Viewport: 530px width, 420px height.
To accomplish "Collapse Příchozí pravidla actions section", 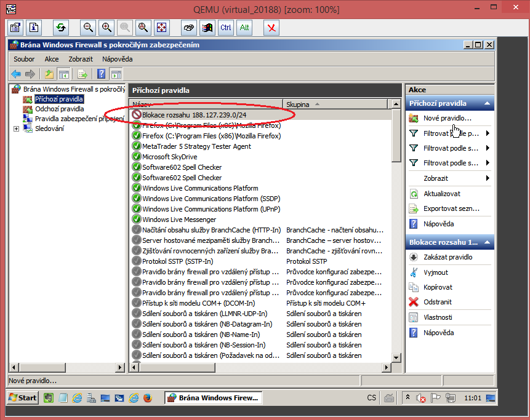I will click(487, 103).
